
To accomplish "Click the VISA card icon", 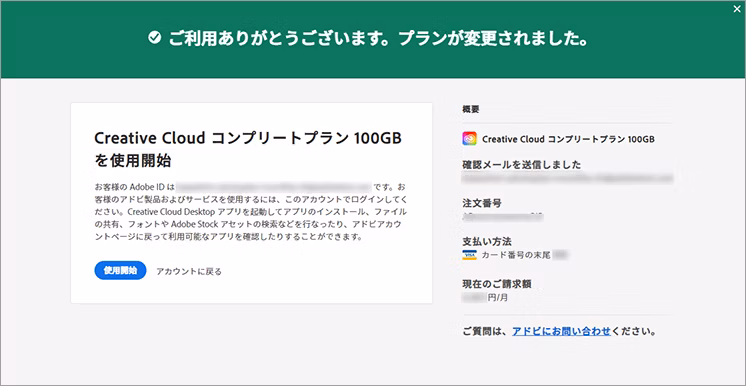I will 469,255.
